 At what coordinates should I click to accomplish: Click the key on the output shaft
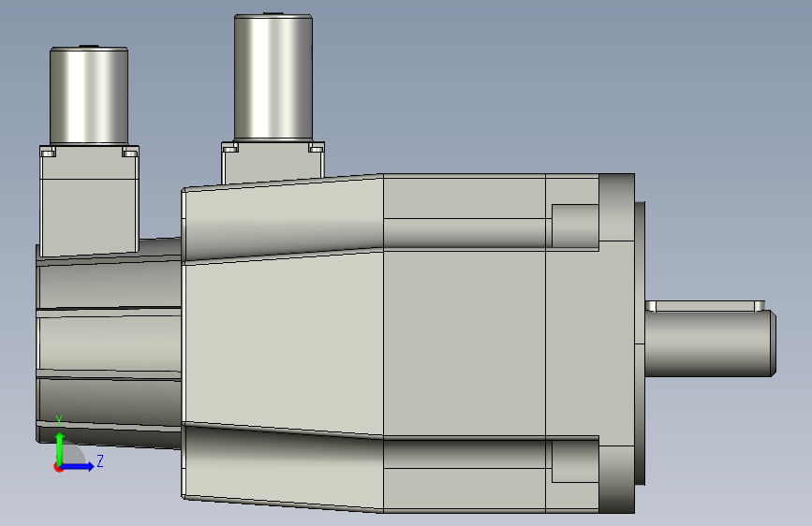pyautogui.click(x=705, y=306)
